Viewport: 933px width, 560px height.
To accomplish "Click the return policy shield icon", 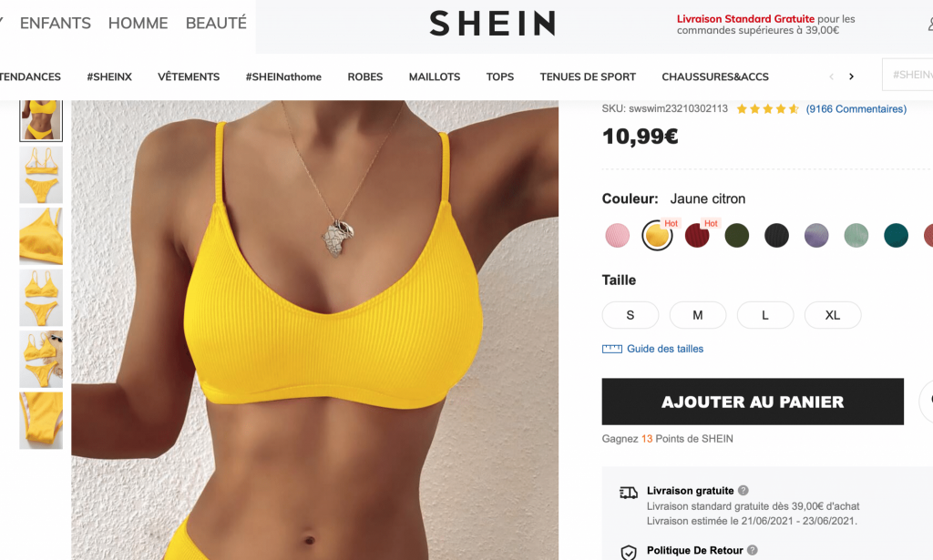I will pos(629,553).
